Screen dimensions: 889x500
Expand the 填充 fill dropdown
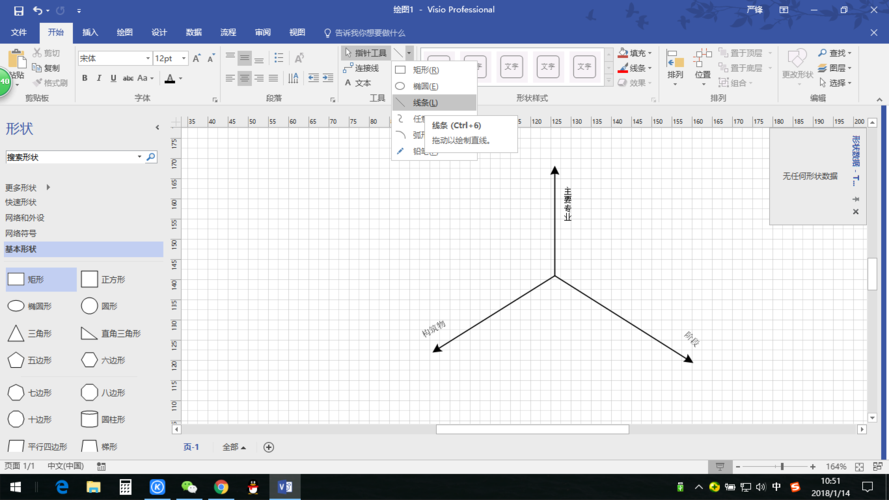point(650,53)
